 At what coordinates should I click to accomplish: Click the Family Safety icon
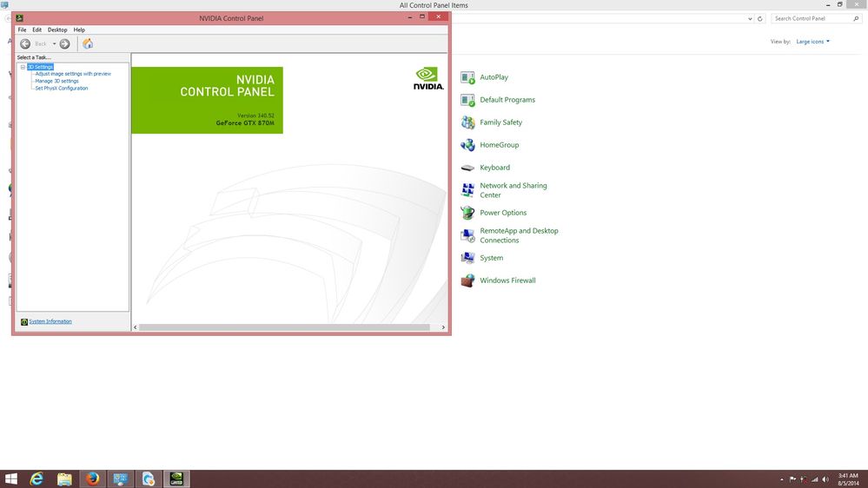tap(467, 122)
